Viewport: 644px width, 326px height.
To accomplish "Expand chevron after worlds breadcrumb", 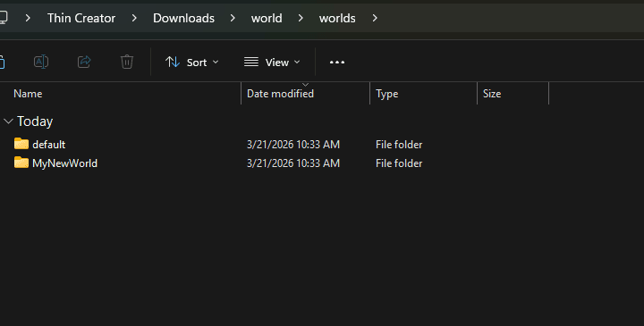I will tap(375, 18).
